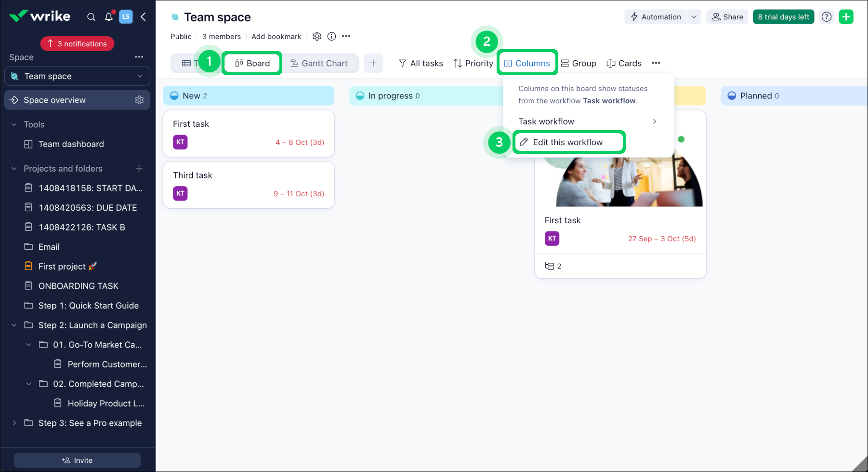
Task: Open the Columns settings
Action: coord(527,63)
